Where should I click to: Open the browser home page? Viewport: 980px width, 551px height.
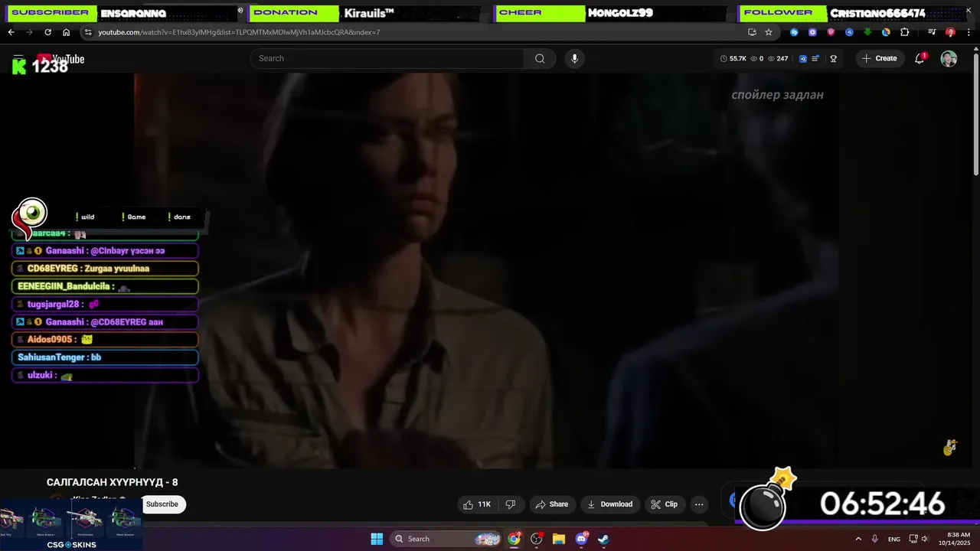click(66, 32)
